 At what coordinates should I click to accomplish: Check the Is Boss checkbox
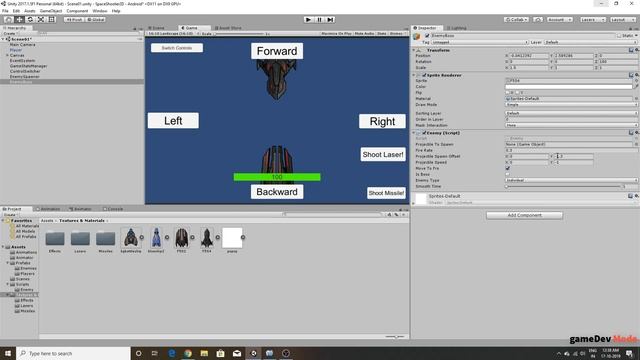click(508, 174)
